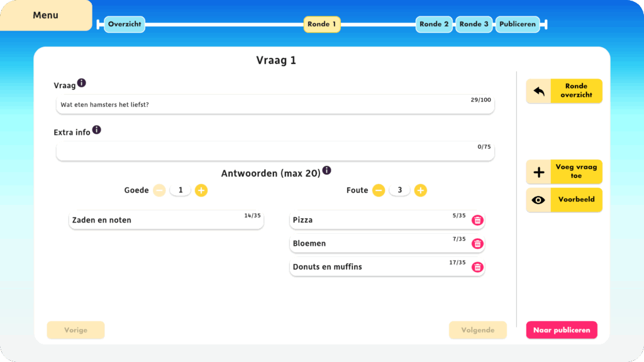Click the back arrow for Ronde overzicht
Image resolution: width=644 pixels, height=362 pixels.
point(538,91)
